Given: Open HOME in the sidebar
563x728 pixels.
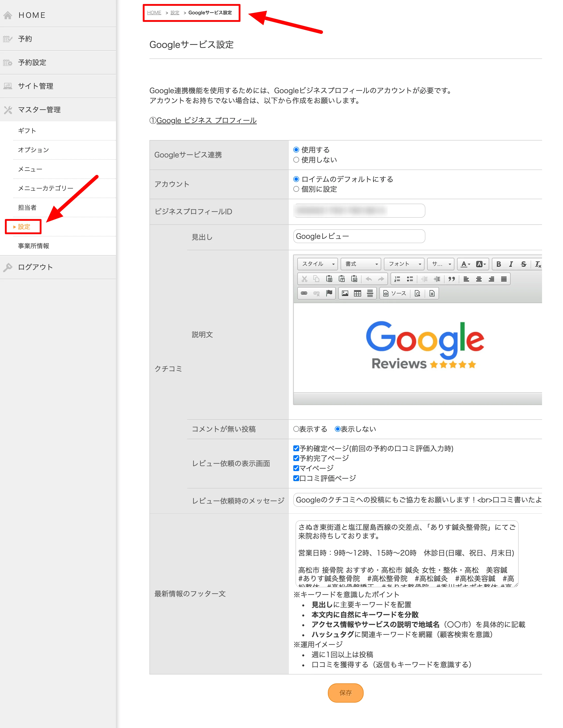Looking at the screenshot, I should 58,15.
